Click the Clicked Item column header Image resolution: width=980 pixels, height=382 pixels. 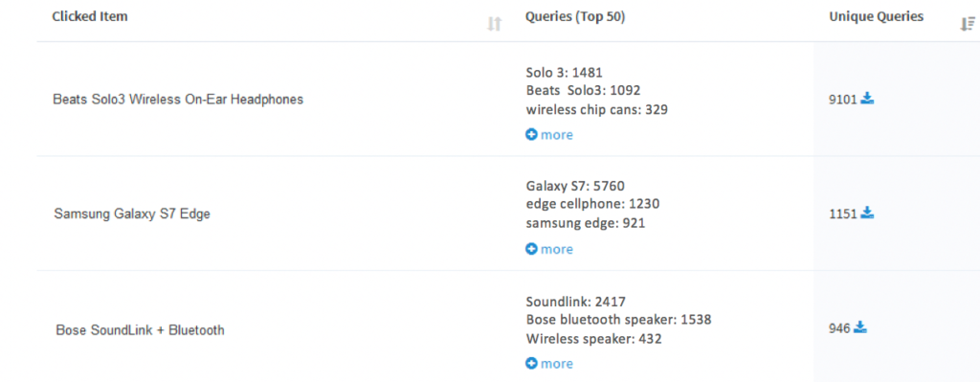pyautogui.click(x=90, y=17)
